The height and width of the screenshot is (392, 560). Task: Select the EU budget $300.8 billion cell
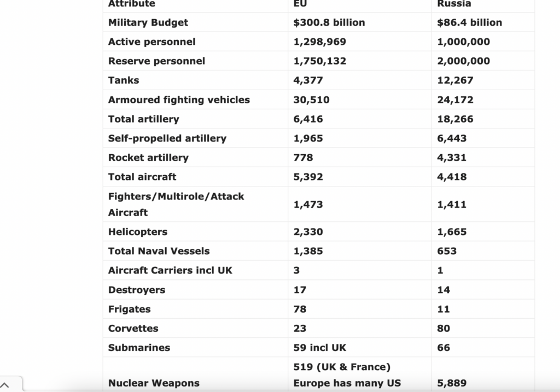(329, 22)
